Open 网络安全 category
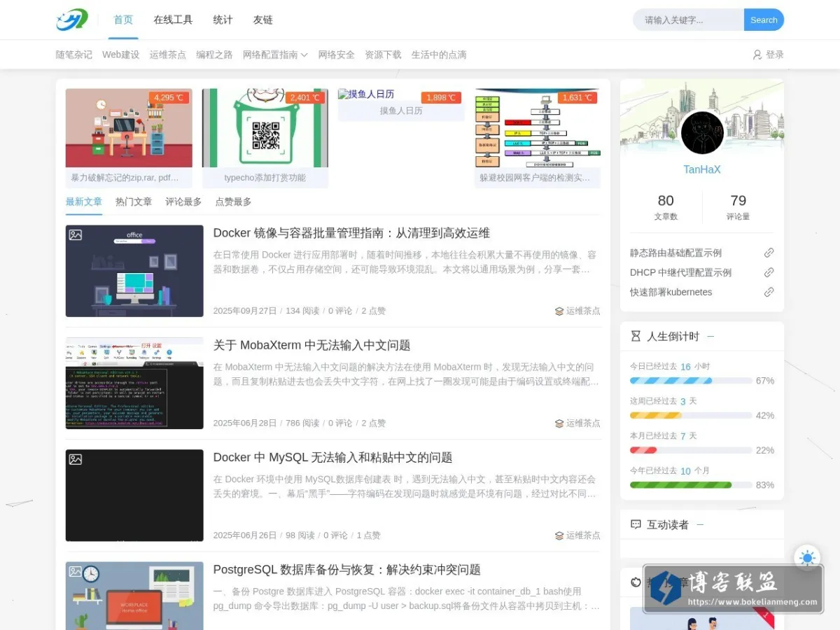840x630 pixels. 336,55
